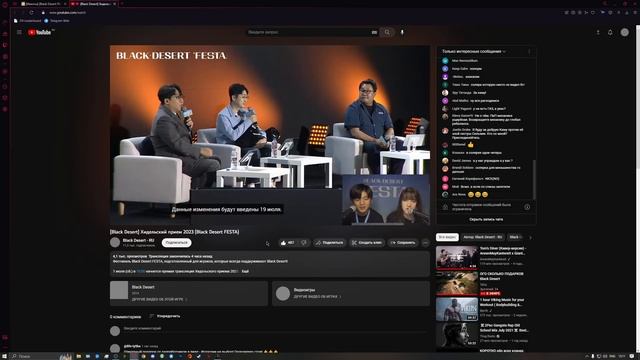Click the time link in description

pyautogui.click(x=141, y=271)
